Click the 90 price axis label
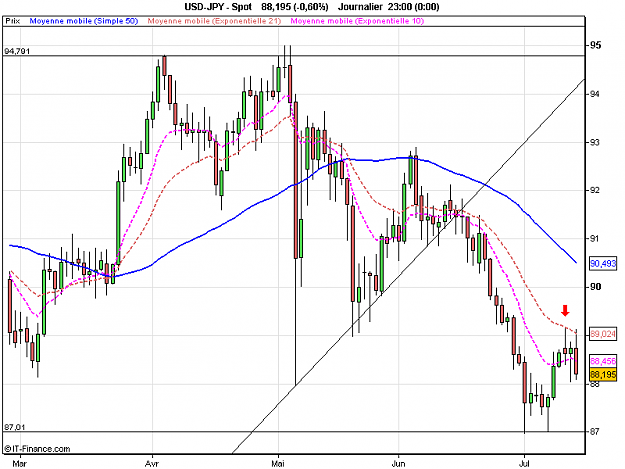This screenshot has width=625, height=469. coord(596,287)
